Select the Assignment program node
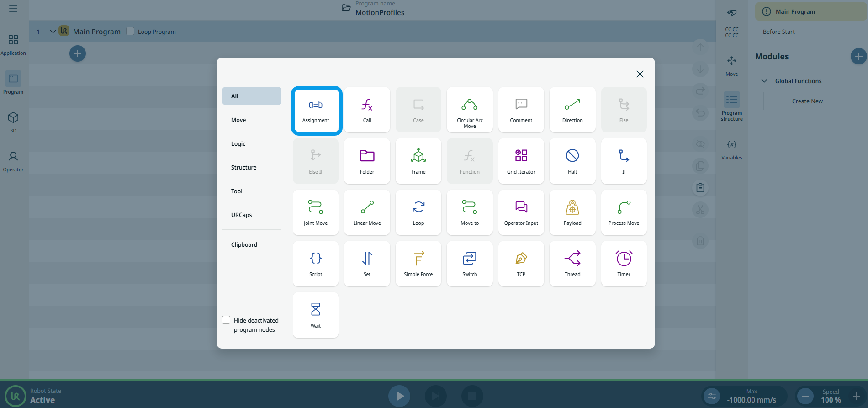Image resolution: width=868 pixels, height=408 pixels. coord(316,110)
